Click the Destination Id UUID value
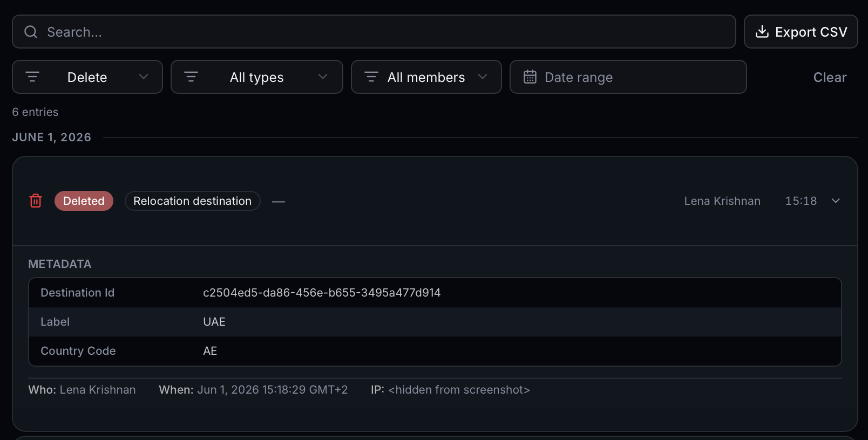The height and width of the screenshot is (440, 868). pos(322,292)
